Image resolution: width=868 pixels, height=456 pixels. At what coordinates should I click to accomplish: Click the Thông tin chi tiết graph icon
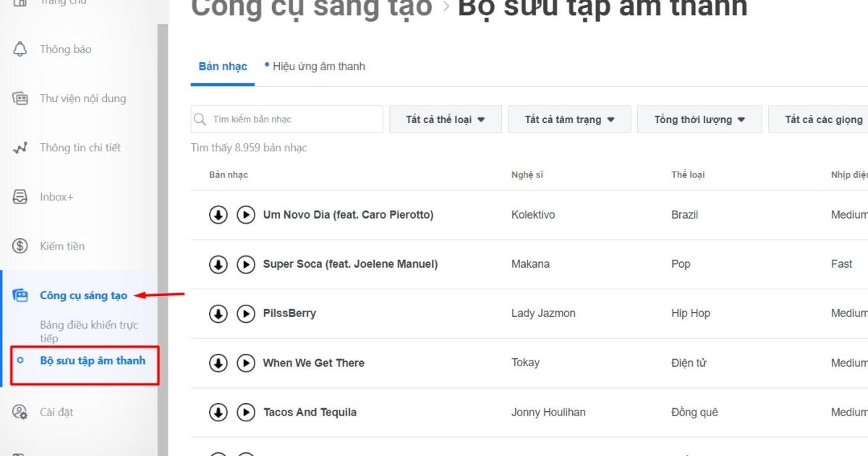tap(20, 148)
